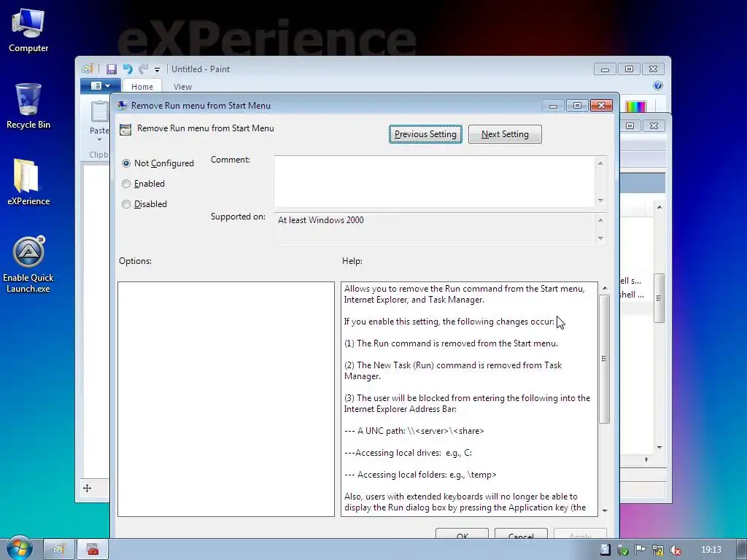Click Supported on scroll down arrow
This screenshot has width=747, height=560.
600,238
